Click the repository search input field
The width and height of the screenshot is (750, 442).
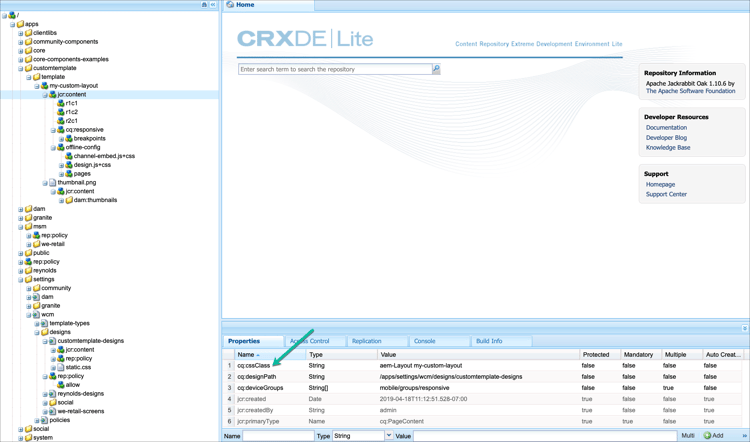(335, 69)
